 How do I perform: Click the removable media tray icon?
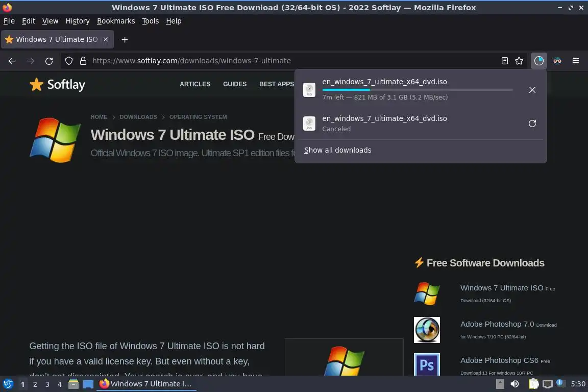point(500,384)
